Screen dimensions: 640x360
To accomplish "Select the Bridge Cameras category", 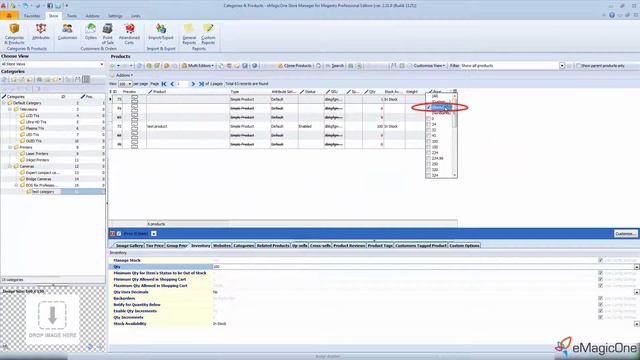I will tap(38, 179).
